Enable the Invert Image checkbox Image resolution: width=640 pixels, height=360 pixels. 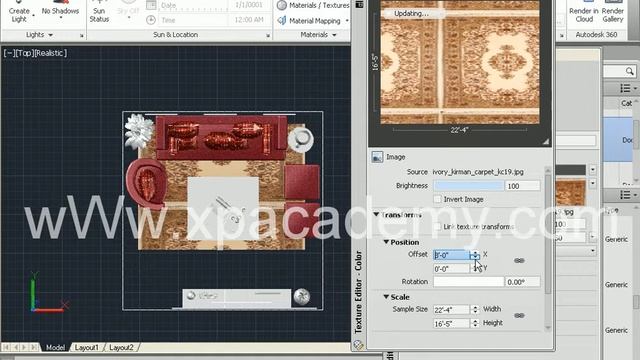[x=438, y=199]
